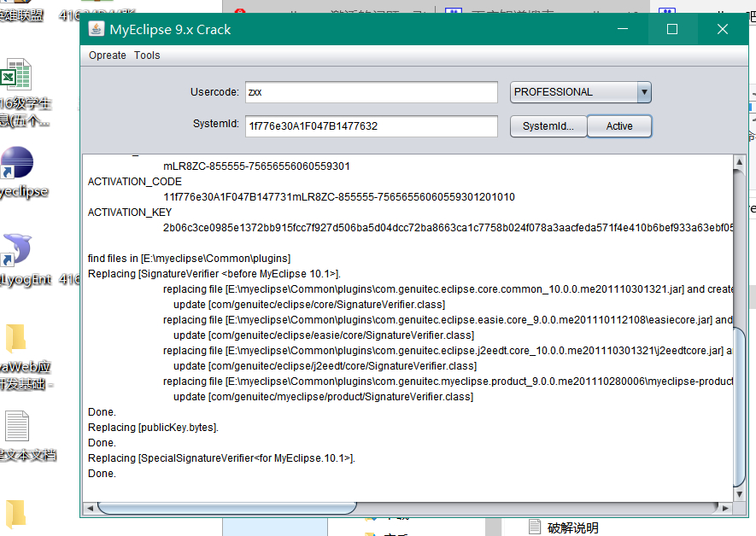Click the last 'Done.' log line
Viewport: 756px width, 536px height.
[102, 474]
